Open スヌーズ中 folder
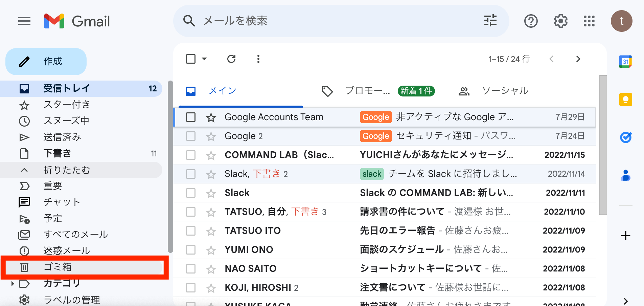 (81, 121)
